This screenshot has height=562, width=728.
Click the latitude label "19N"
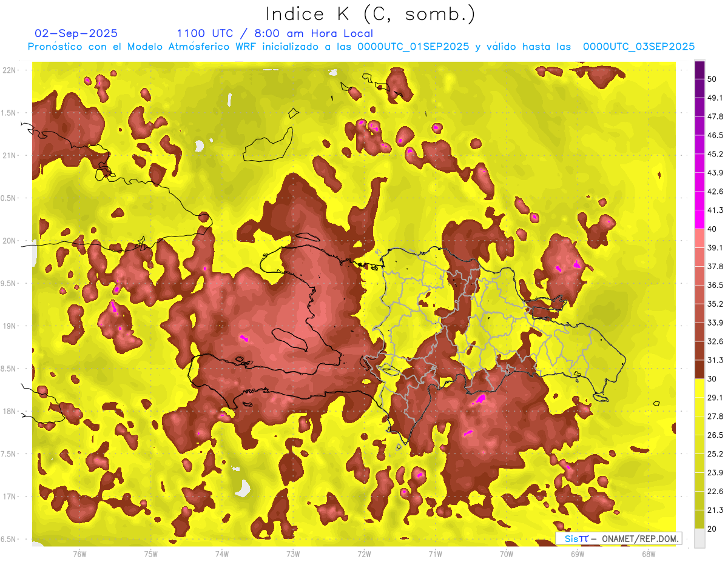click(9, 326)
